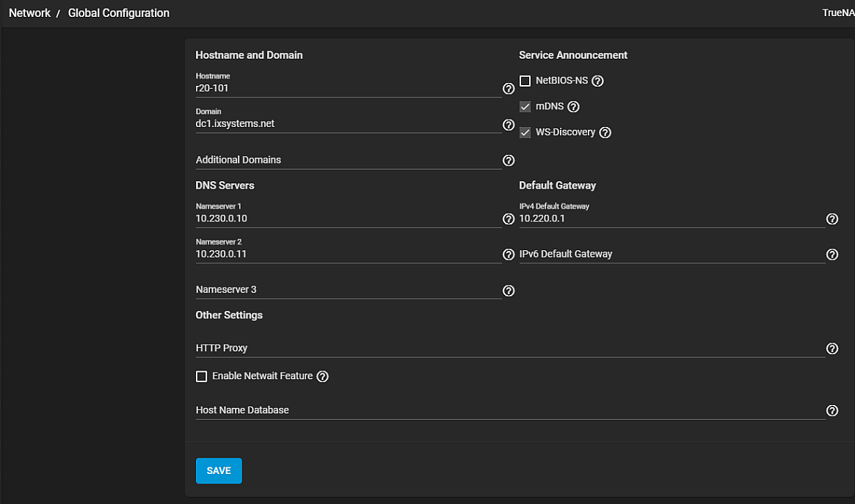Viewport: 855px width, 504px height.
Task: Open the mDNS help tooltip icon
Action: [x=574, y=106]
